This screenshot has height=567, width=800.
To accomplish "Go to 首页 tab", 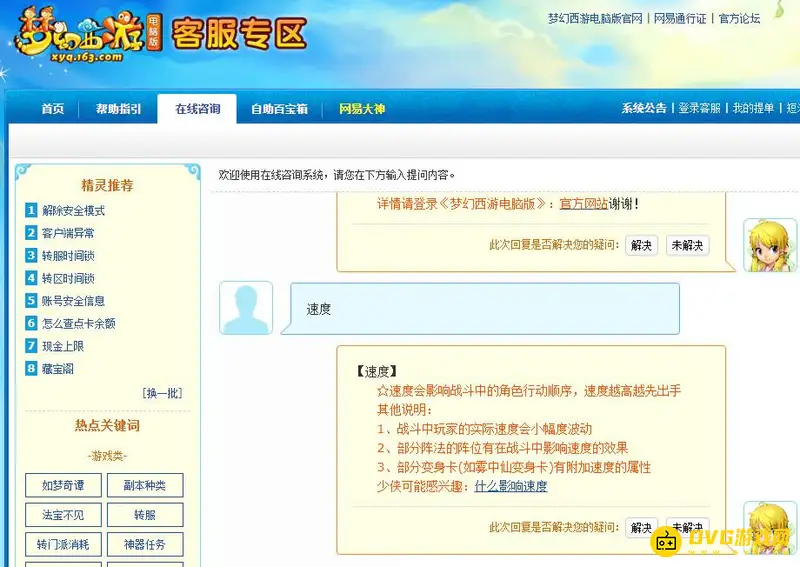I will [x=53, y=109].
